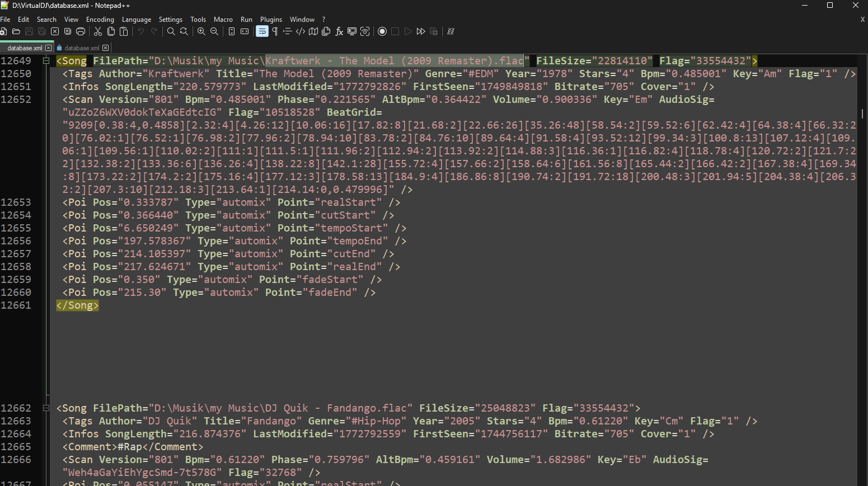868x486 pixels.
Task: Click line number 12655 in the margin
Action: (16, 228)
